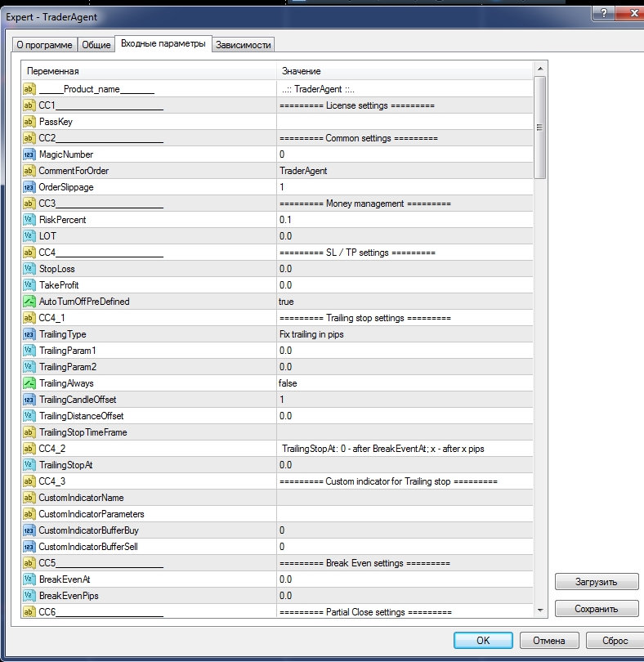
Task: Select the Trailing stop settings value text
Action: coord(365,318)
